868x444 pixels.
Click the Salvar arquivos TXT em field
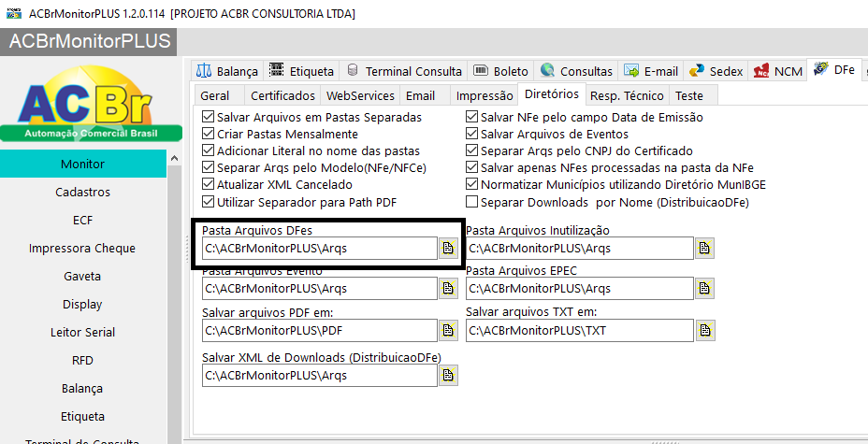pyautogui.click(x=580, y=331)
